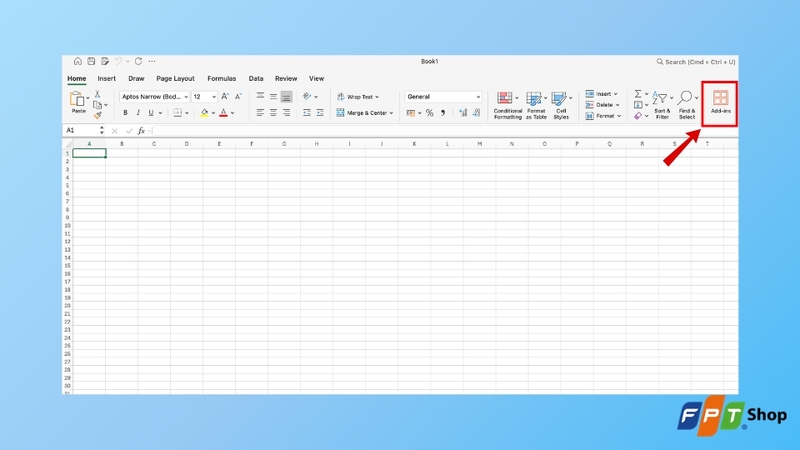800x450 pixels.
Task: Center text horizontally
Action: click(x=273, y=113)
